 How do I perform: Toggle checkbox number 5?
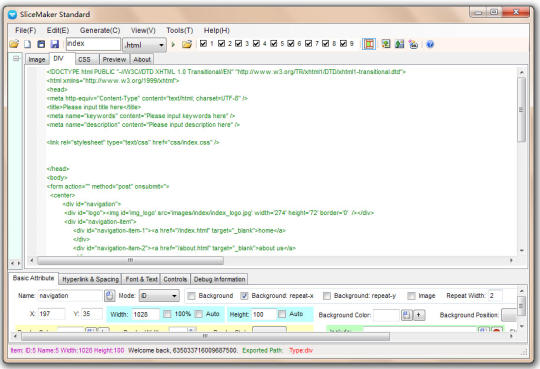tap(274, 43)
